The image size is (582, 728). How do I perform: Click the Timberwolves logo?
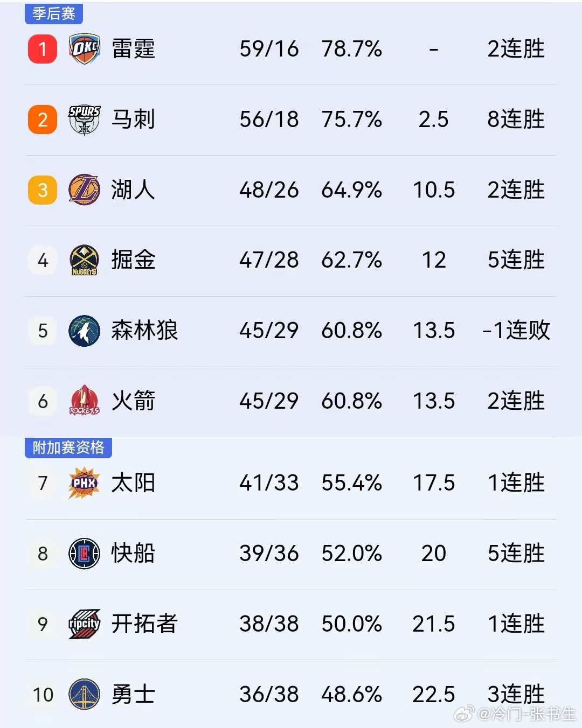84,331
